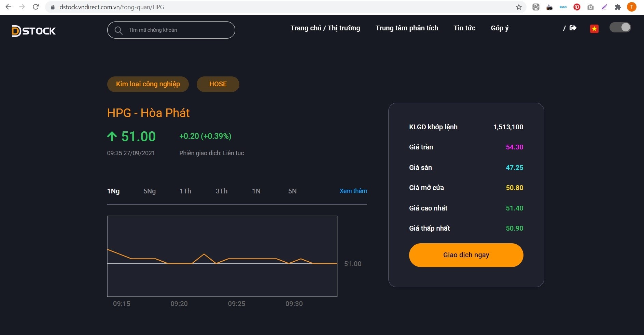The image size is (644, 335).
Task: Click the Kim loại công nghiệp tag
Action: point(148,84)
